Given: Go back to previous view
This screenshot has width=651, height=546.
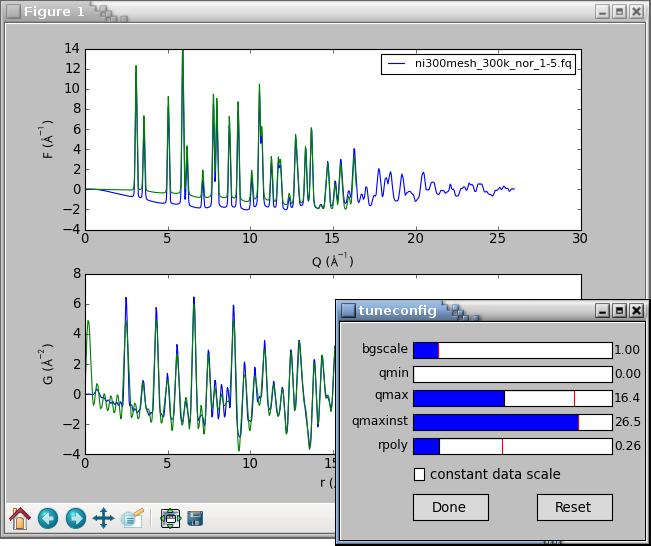Looking at the screenshot, I should [48, 518].
